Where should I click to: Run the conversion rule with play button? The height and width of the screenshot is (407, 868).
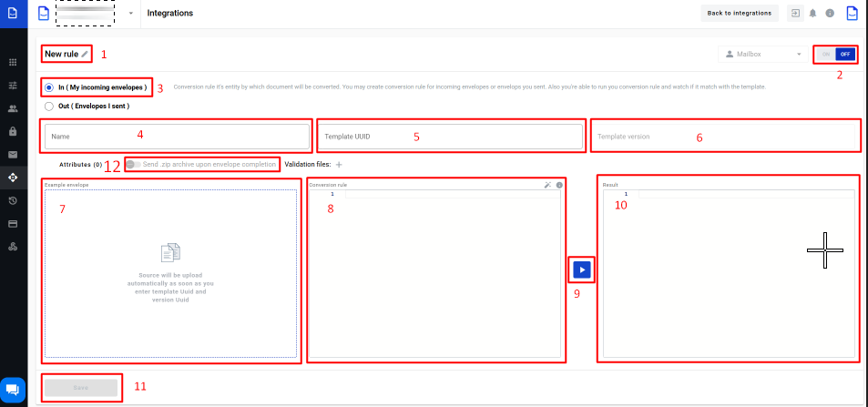(582, 270)
